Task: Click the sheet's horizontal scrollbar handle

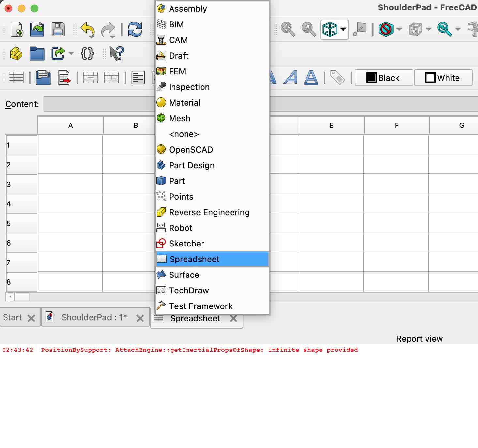Action: point(22,297)
